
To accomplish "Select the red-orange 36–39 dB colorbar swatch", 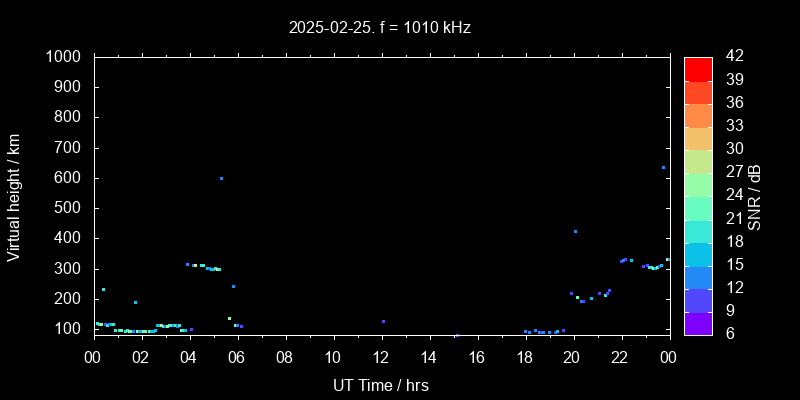I will [x=698, y=91].
